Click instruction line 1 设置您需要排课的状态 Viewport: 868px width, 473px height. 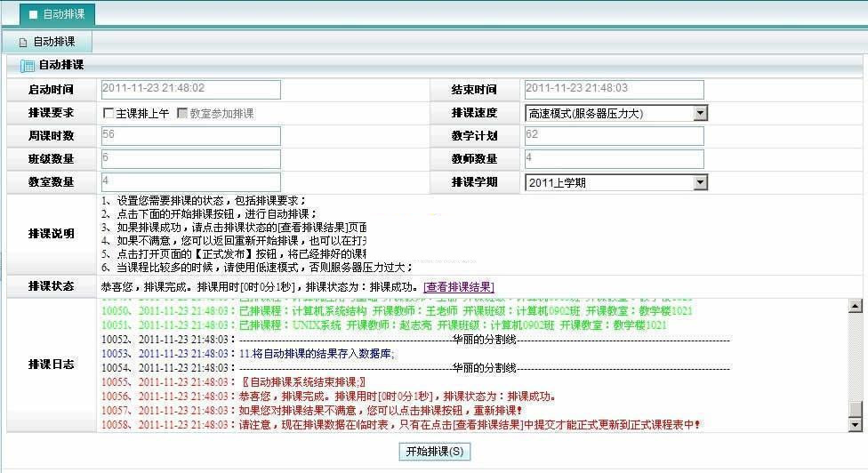coord(204,201)
